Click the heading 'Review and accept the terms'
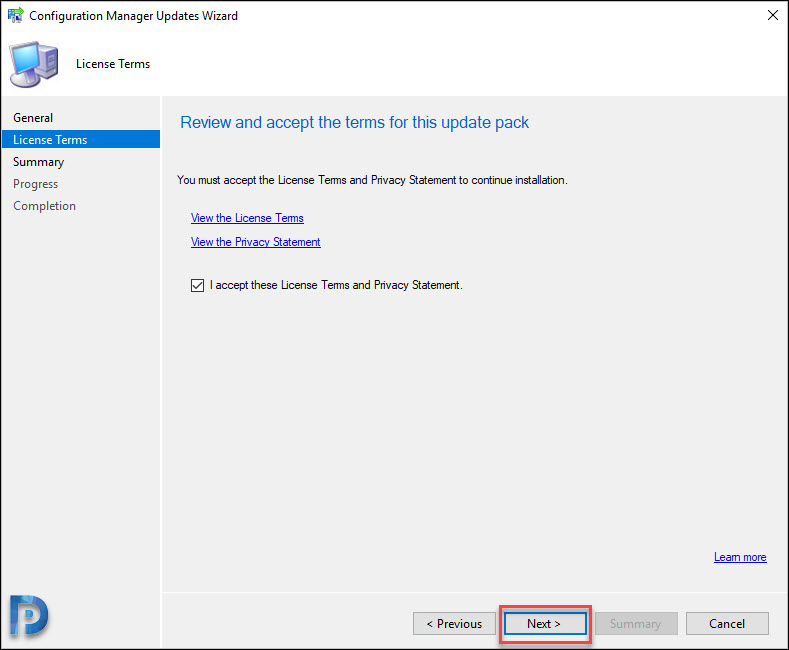Image resolution: width=789 pixels, height=650 pixels. pos(354,122)
